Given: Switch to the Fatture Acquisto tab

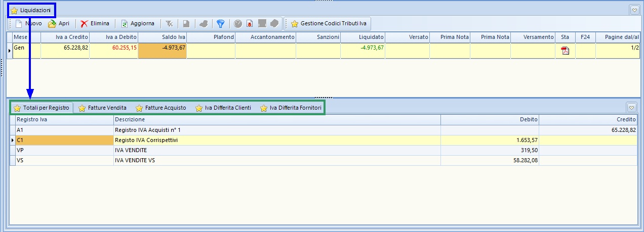Looking at the screenshot, I should [160, 108].
